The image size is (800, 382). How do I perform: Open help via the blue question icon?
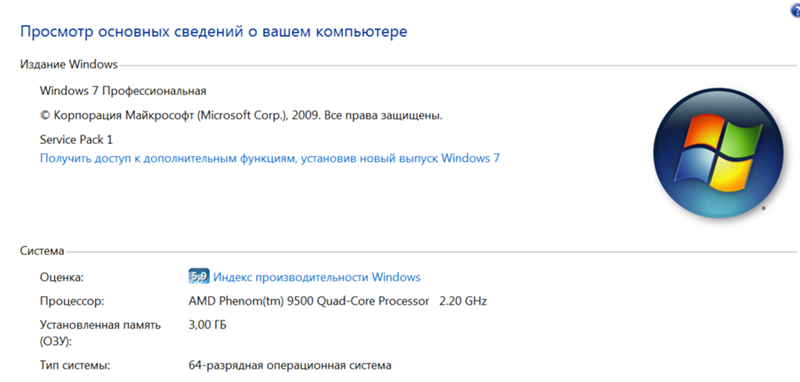pos(796,11)
